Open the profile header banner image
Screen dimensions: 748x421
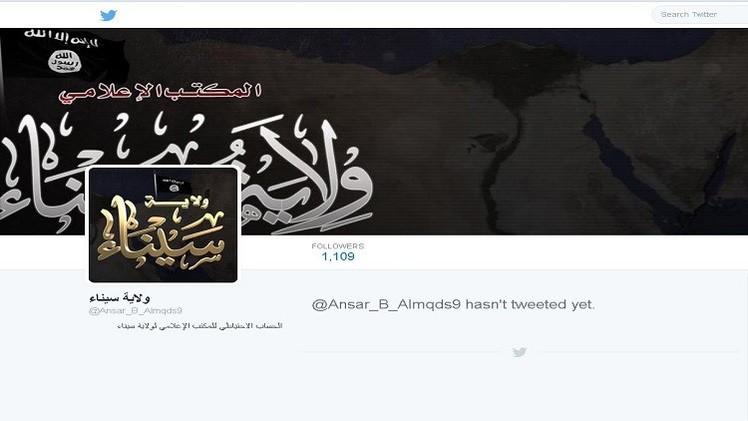click(x=374, y=131)
